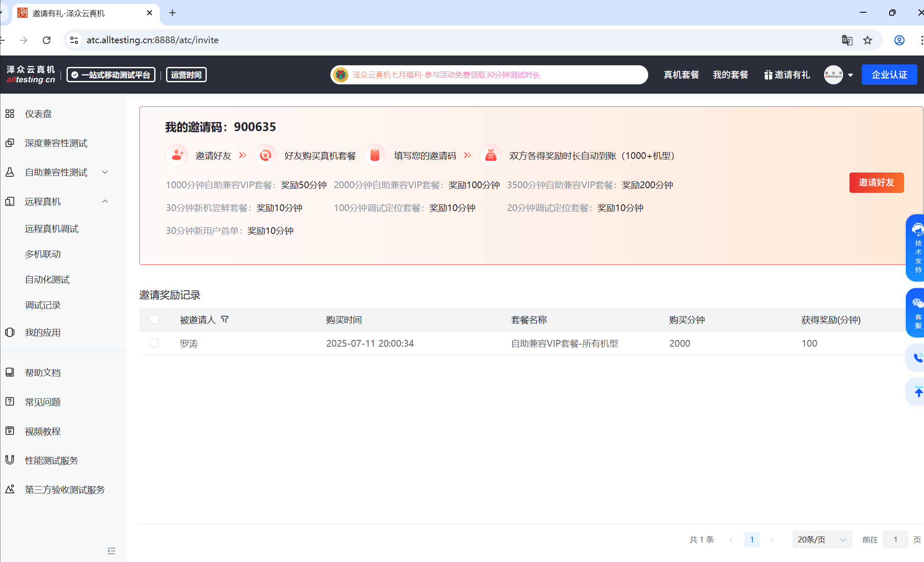Open the Chrome three-dot menu

[921, 40]
